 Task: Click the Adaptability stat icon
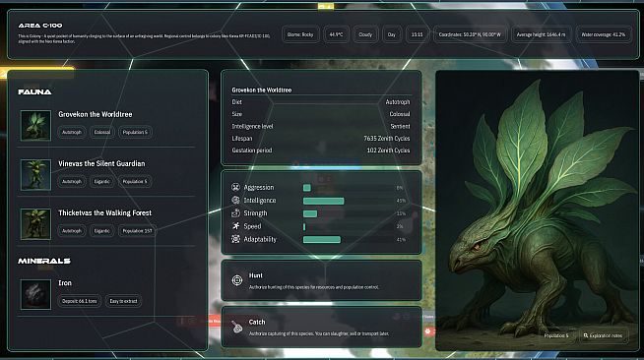[235, 239]
